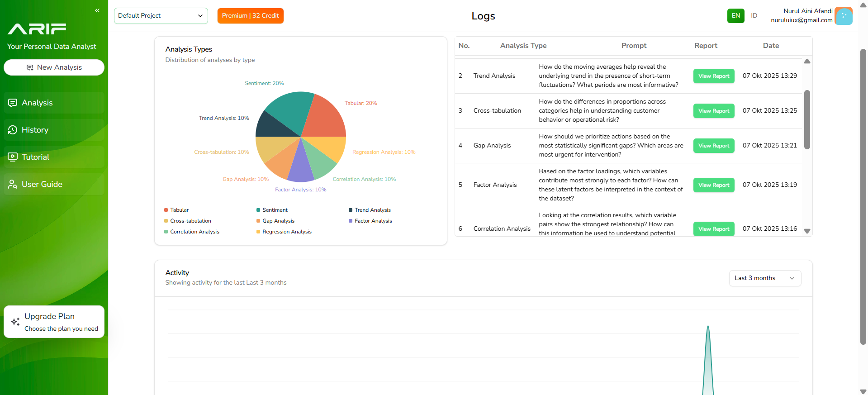Screen dimensions: 868x395
Task: Click the Factor Analysis type cell
Action: coord(495,185)
